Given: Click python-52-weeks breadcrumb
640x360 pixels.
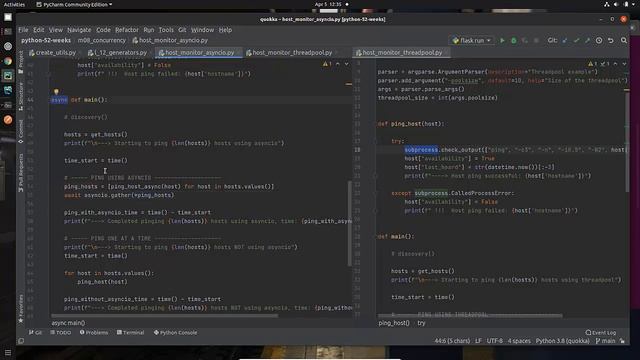Looking at the screenshot, I should (x=46, y=40).
